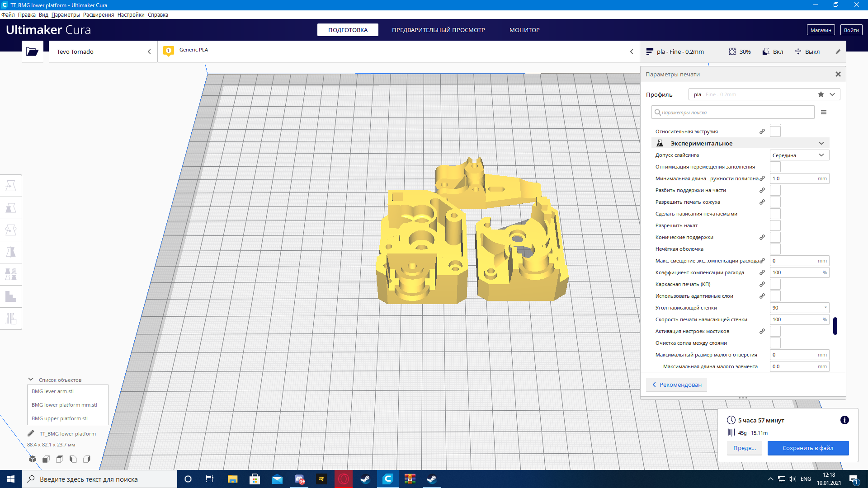Select the Scale tool in left toolbar
Image resolution: width=868 pixels, height=488 pixels.
coord(11,208)
